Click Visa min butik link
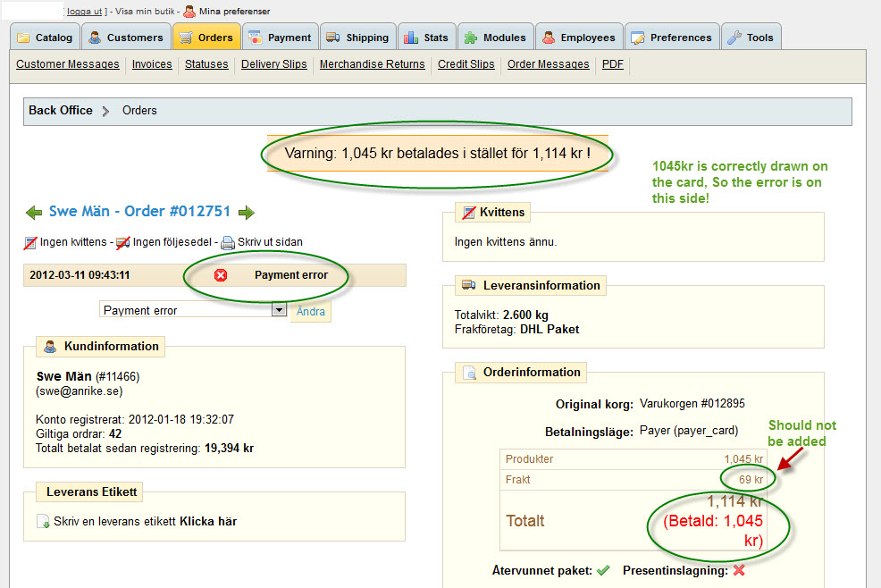The image size is (881, 588). [145, 12]
